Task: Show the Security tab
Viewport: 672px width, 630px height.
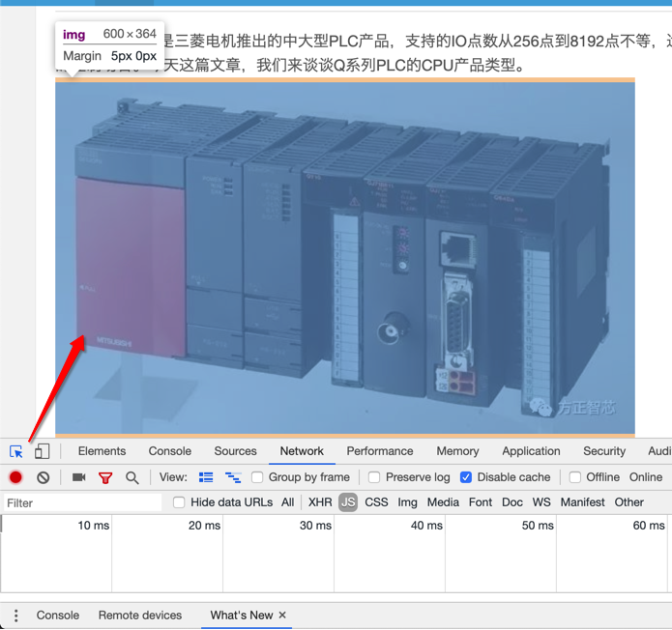Action: pos(604,451)
